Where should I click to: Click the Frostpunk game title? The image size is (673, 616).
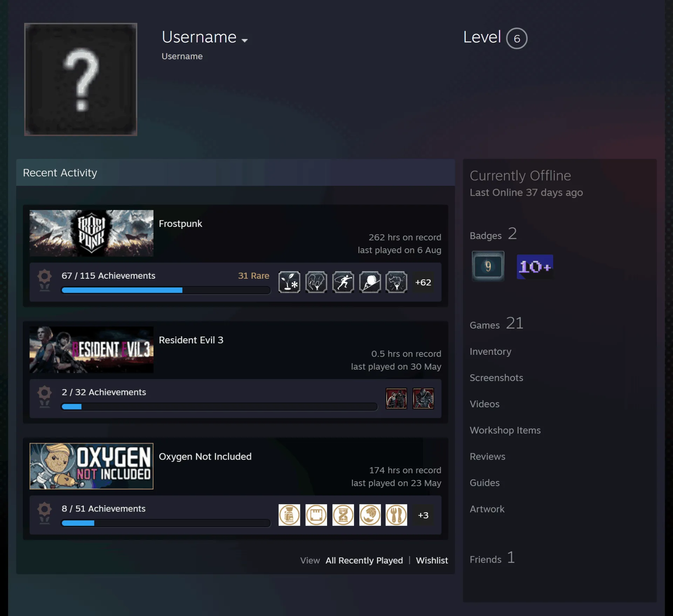tap(181, 224)
